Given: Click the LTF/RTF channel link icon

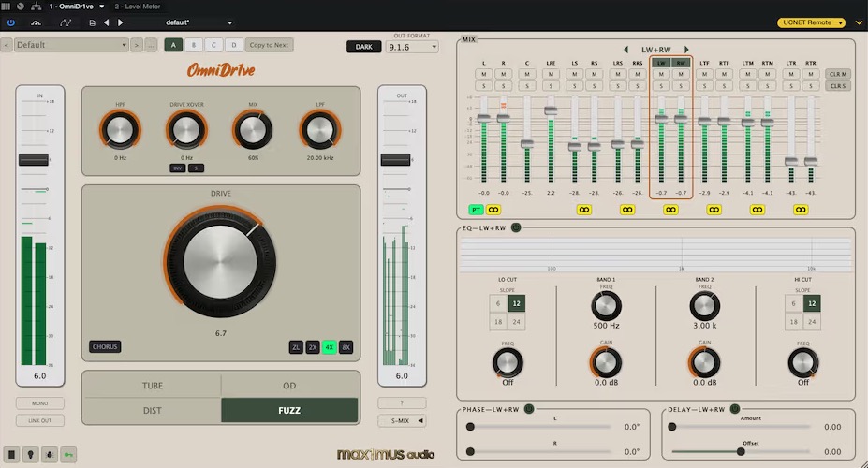Looking at the screenshot, I should [714, 210].
